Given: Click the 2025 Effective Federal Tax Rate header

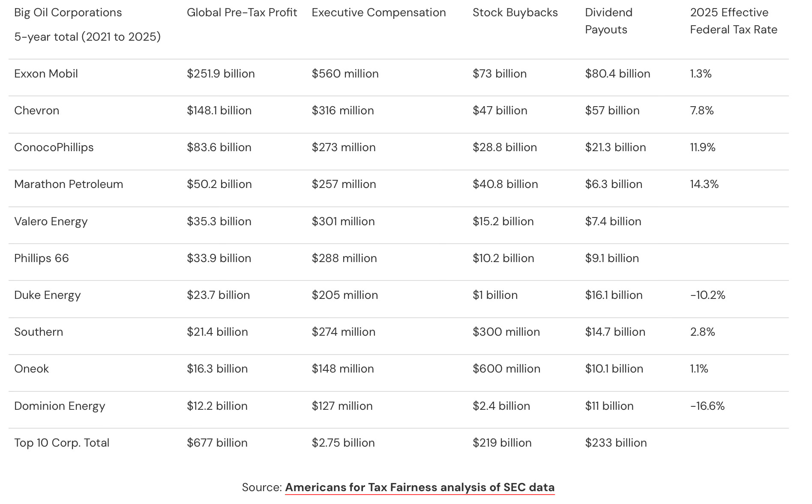Looking at the screenshot, I should (734, 21).
